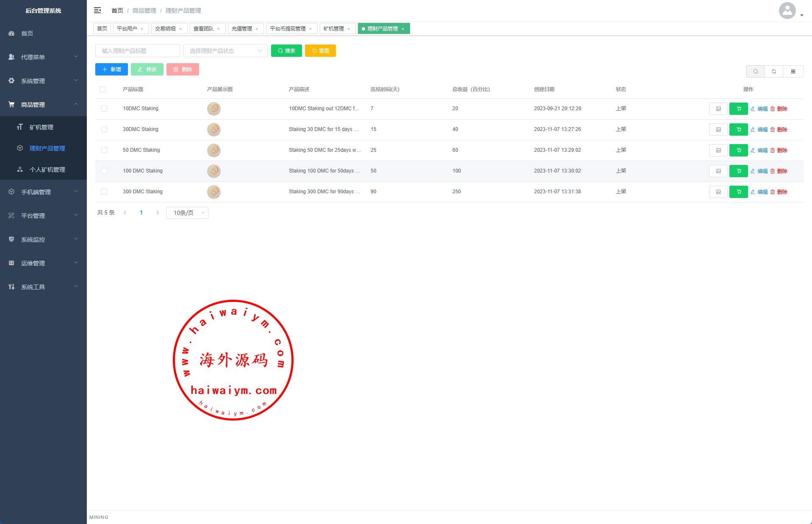Focus the 输入理财产品标题 search field
Screen dimensions: 812x524
pyautogui.click(x=137, y=51)
